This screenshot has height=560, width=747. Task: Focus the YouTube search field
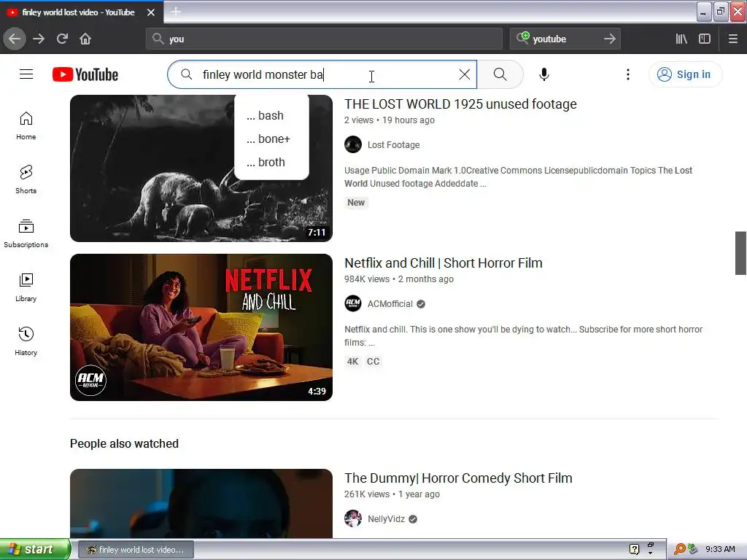click(x=322, y=74)
